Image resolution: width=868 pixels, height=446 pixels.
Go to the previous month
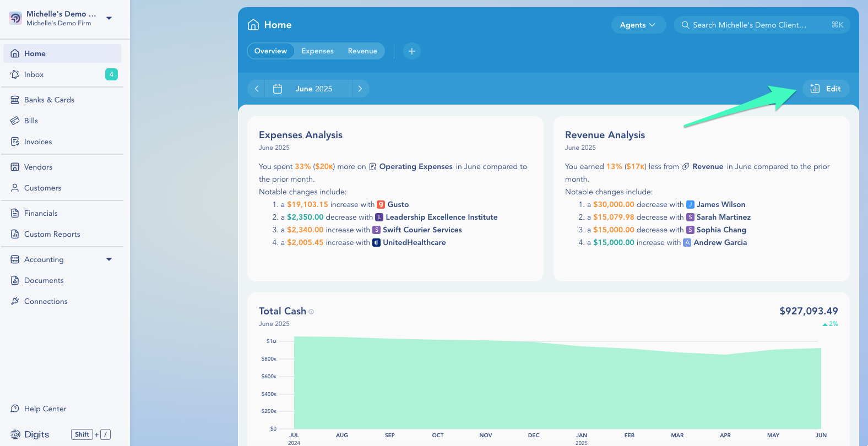click(257, 89)
